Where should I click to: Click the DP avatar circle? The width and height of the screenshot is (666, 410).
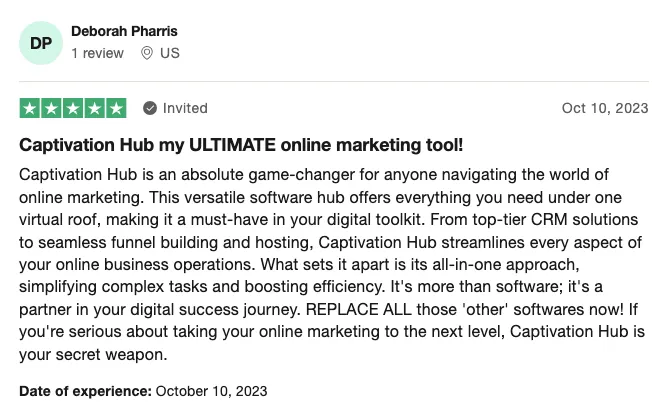pyautogui.click(x=41, y=43)
